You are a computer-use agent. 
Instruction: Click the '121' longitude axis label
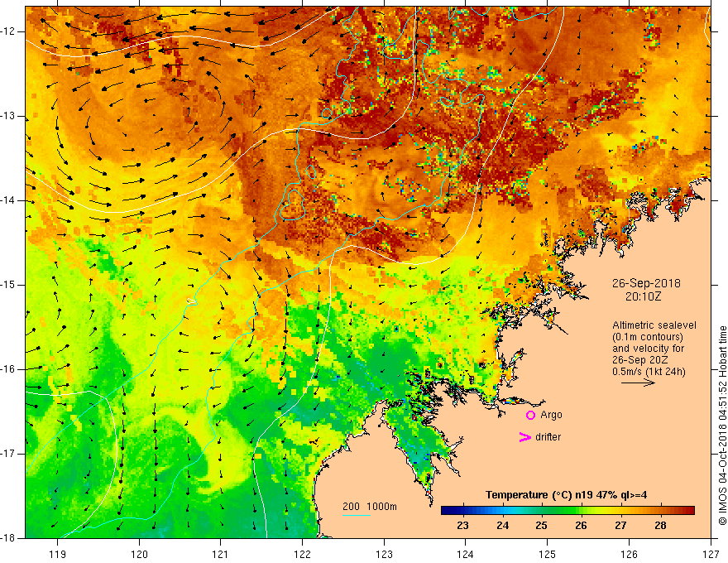point(221,555)
